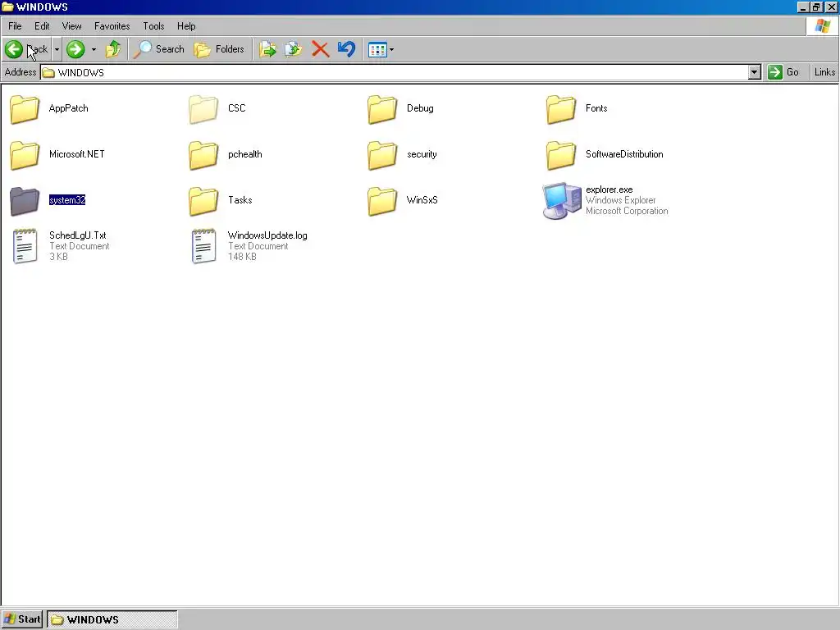Click the SoftwareDistribution folder name
840x630 pixels.
[624, 153]
